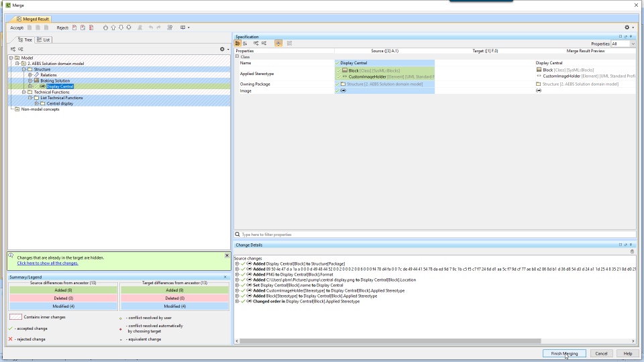The width and height of the screenshot is (644, 362).
Task: Expand 'Added PNG to Display Central' change
Action: coord(237,275)
